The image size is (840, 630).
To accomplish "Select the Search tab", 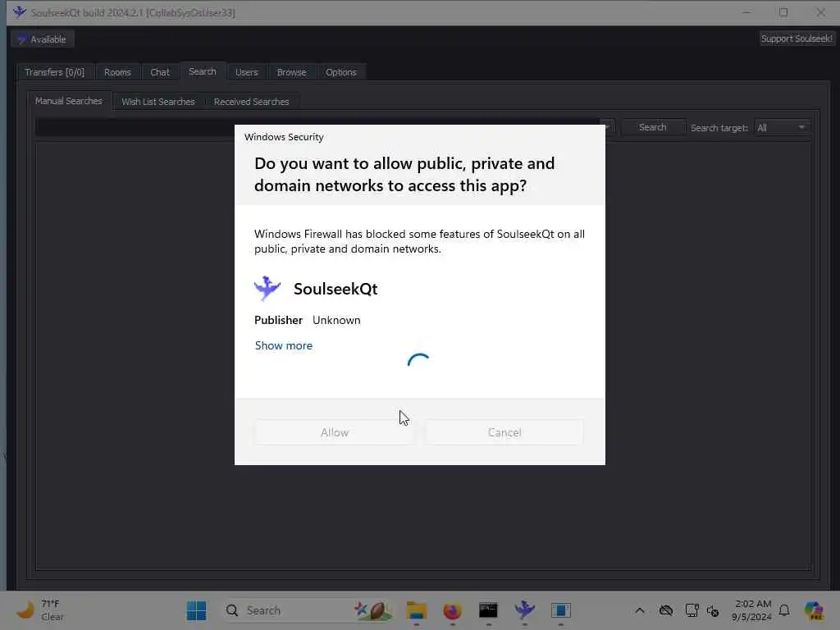I will coord(203,71).
